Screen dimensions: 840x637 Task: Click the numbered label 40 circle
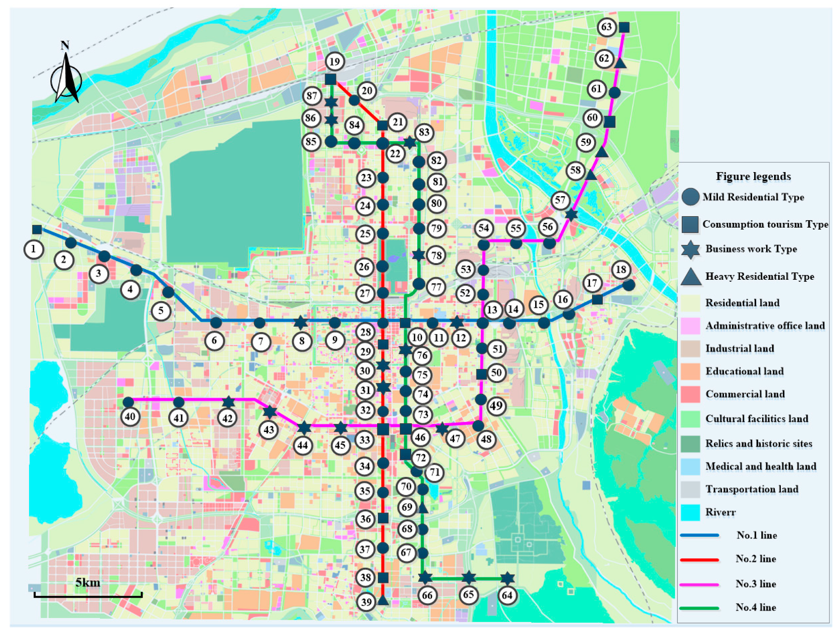130,417
